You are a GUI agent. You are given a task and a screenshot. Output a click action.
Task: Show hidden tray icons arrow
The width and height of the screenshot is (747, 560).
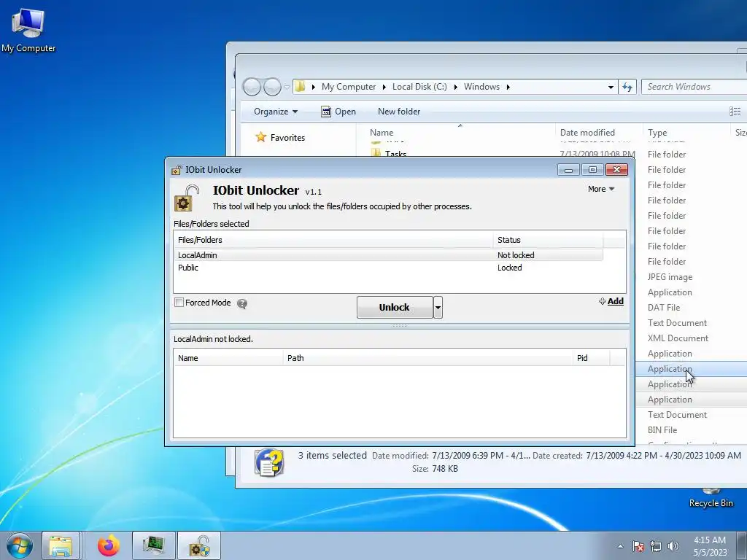tap(620, 546)
